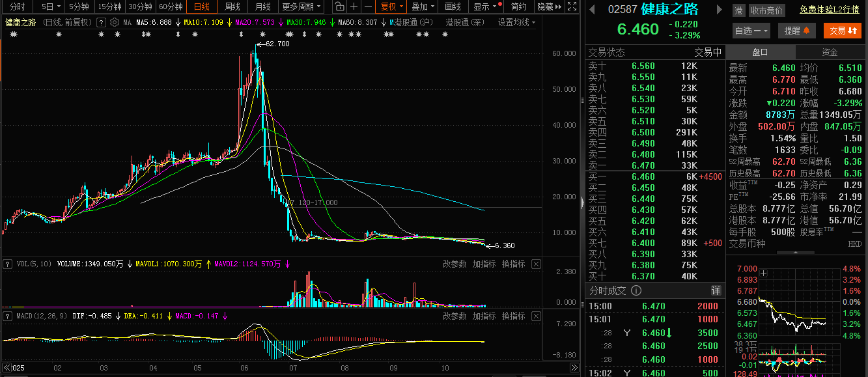Open 设置均线 dropdown

click(517, 21)
